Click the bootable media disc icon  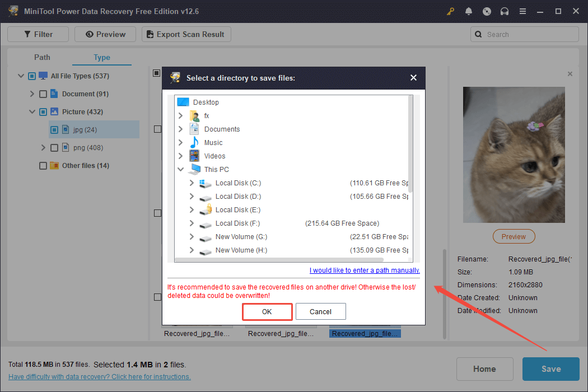point(487,11)
